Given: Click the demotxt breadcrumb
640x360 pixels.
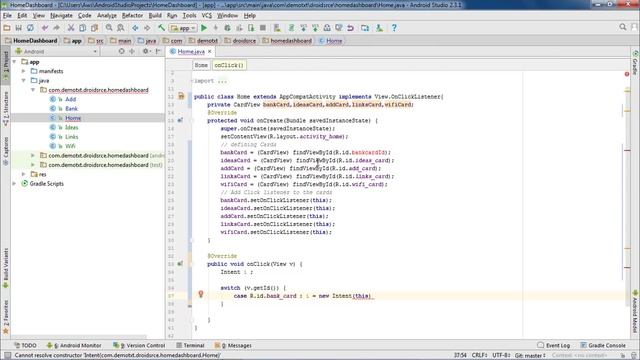Looking at the screenshot, I should coord(203,41).
